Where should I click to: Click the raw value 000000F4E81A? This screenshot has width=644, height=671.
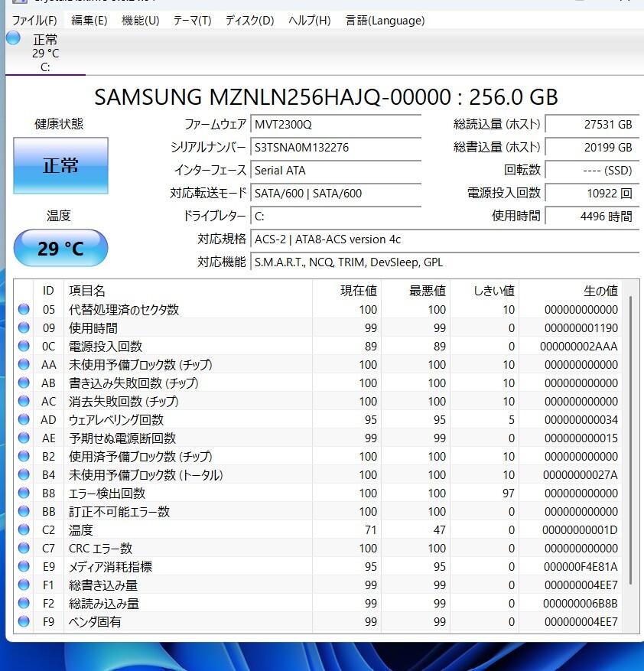581,567
